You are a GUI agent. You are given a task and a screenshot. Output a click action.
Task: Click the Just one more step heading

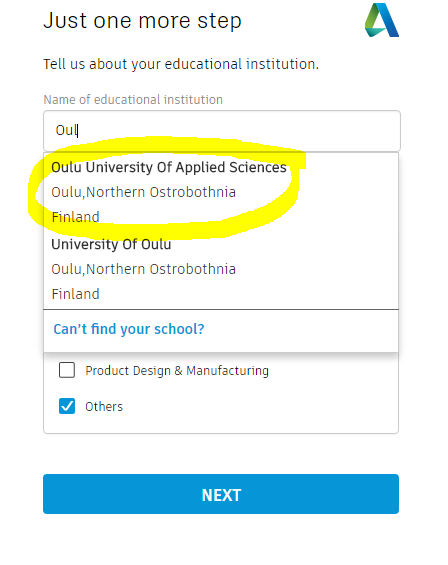click(x=142, y=21)
